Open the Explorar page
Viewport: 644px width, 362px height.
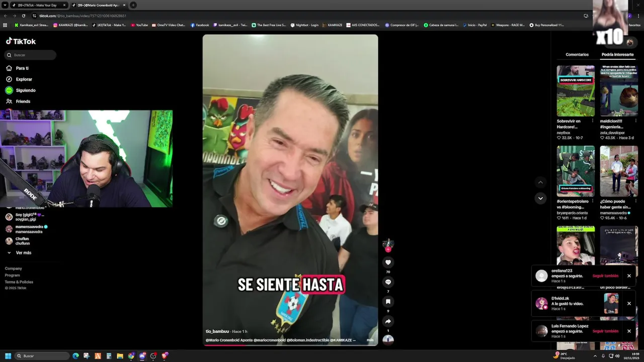coord(19,79)
